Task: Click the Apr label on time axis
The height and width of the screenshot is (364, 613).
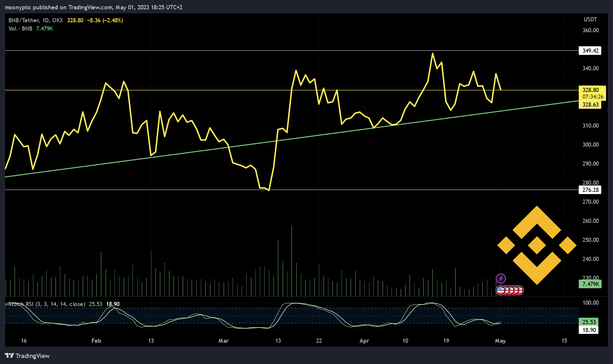Action: 364,341
